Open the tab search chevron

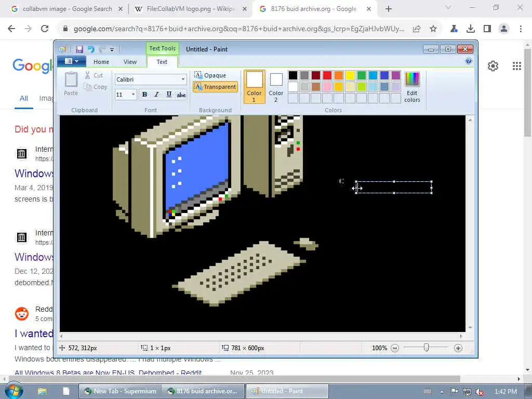448,7
